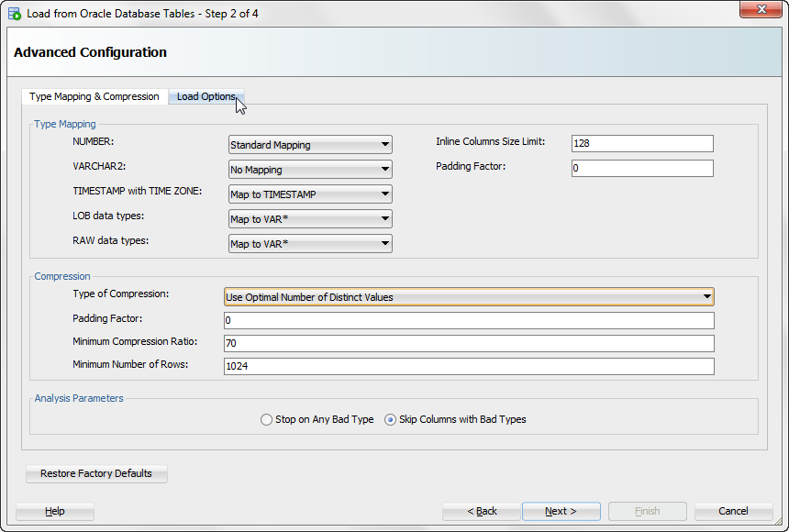Click the Analysis Parameters group label
Image resolution: width=789 pixels, height=532 pixels.
click(79, 398)
